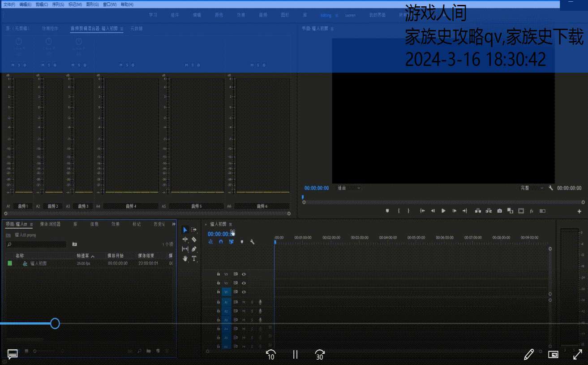The width and height of the screenshot is (588, 365).
Task: Expand hidden Project panel tabs chevron
Action: click(x=174, y=224)
